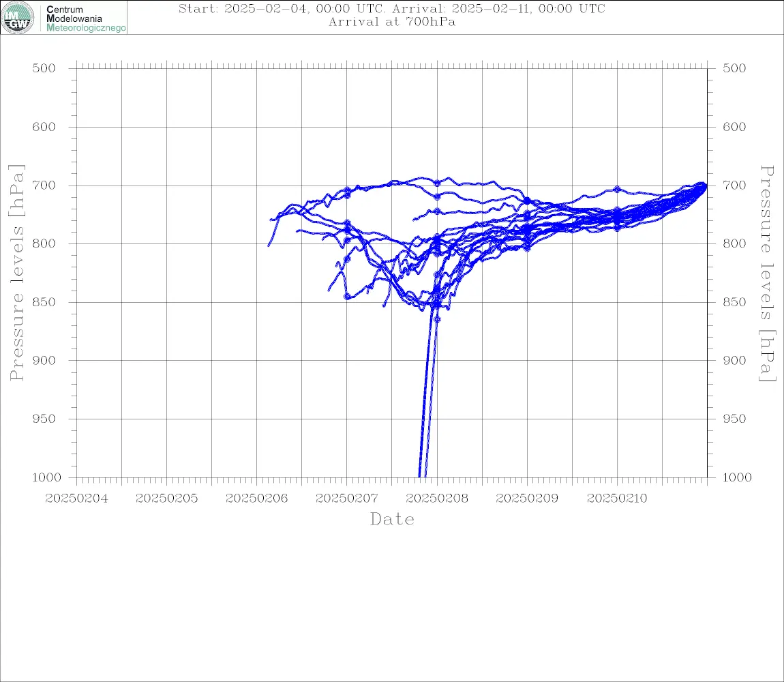Click the left axis label 850
Viewport: 784px width, 682px height.
[x=44, y=302]
